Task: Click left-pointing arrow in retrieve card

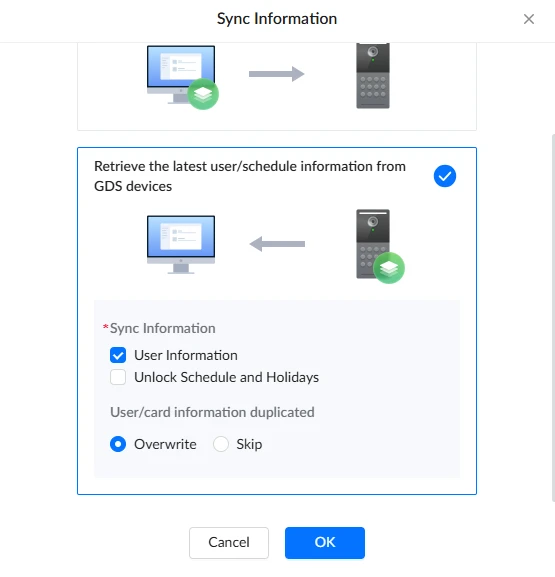Action: [277, 244]
